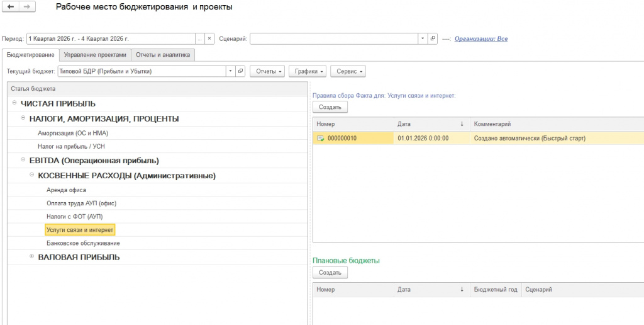Collapse the ЧИСТАЯ ПРИБЫЛЬ tree node
Viewport: 644px width, 325px height.
coord(14,103)
